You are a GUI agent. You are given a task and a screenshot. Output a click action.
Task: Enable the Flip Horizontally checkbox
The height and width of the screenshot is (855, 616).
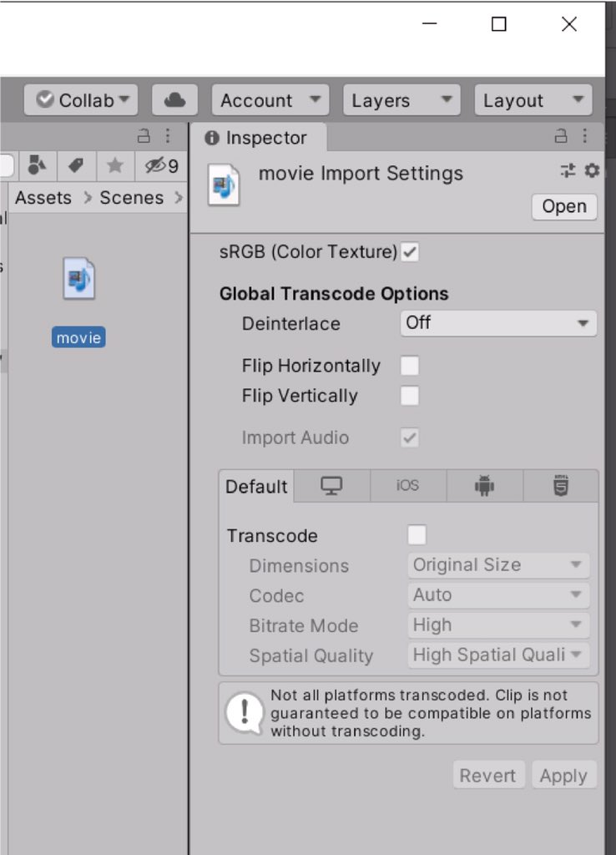(x=410, y=366)
